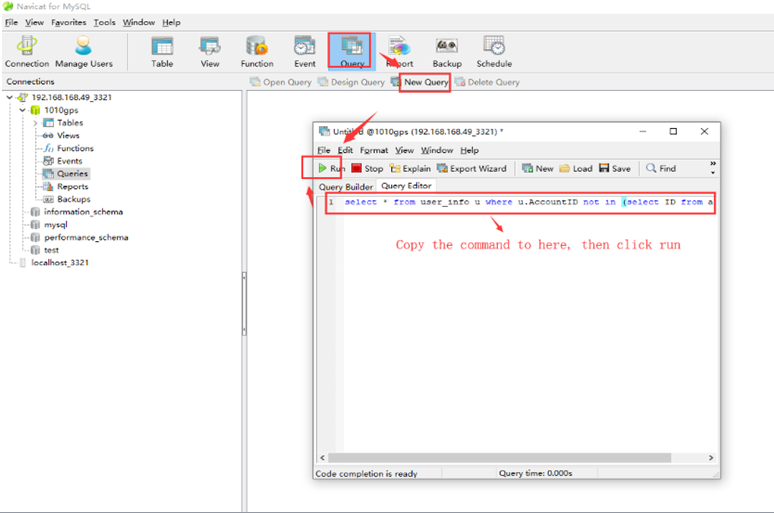Run the query with the Run button
Viewport: 774px width, 513px height.
pyautogui.click(x=331, y=168)
